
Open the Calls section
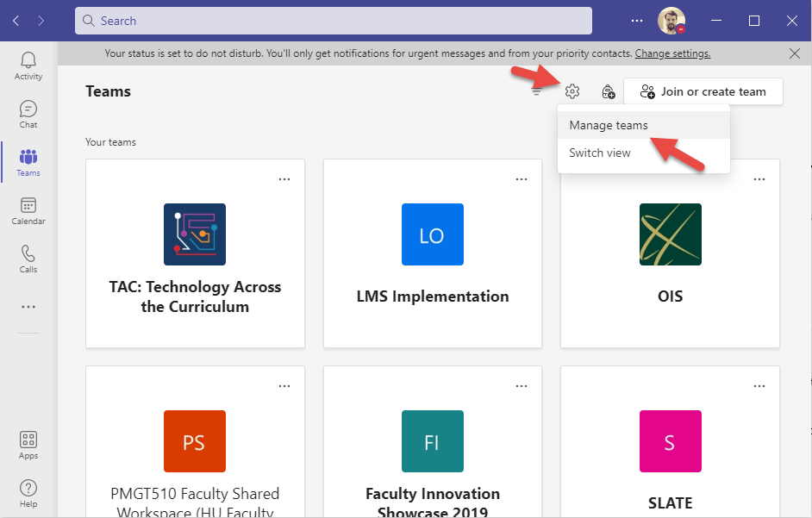click(x=28, y=259)
